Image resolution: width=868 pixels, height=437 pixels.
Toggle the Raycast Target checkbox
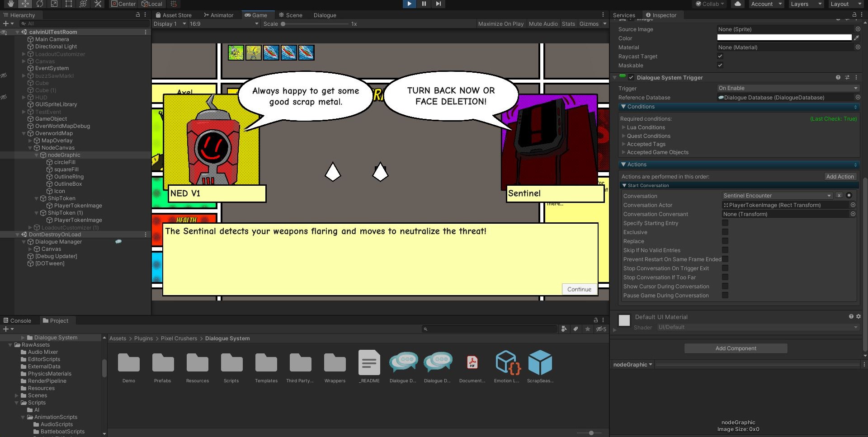[x=720, y=56]
